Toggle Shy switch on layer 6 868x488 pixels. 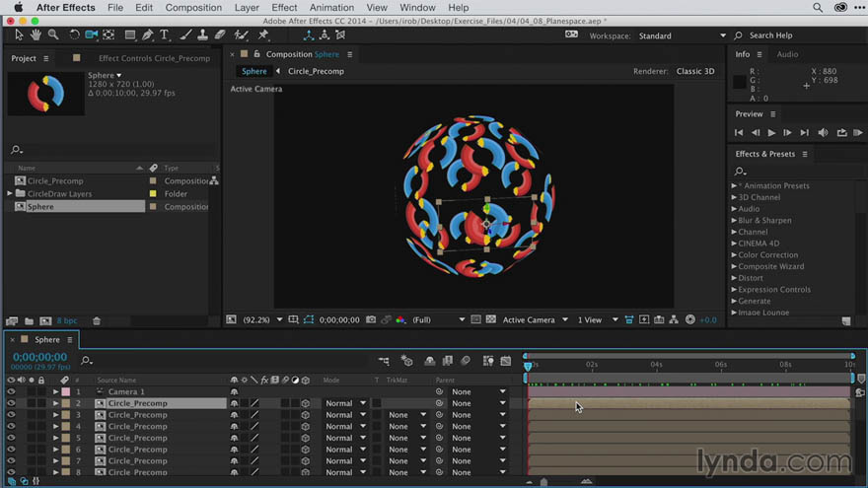[234, 450]
